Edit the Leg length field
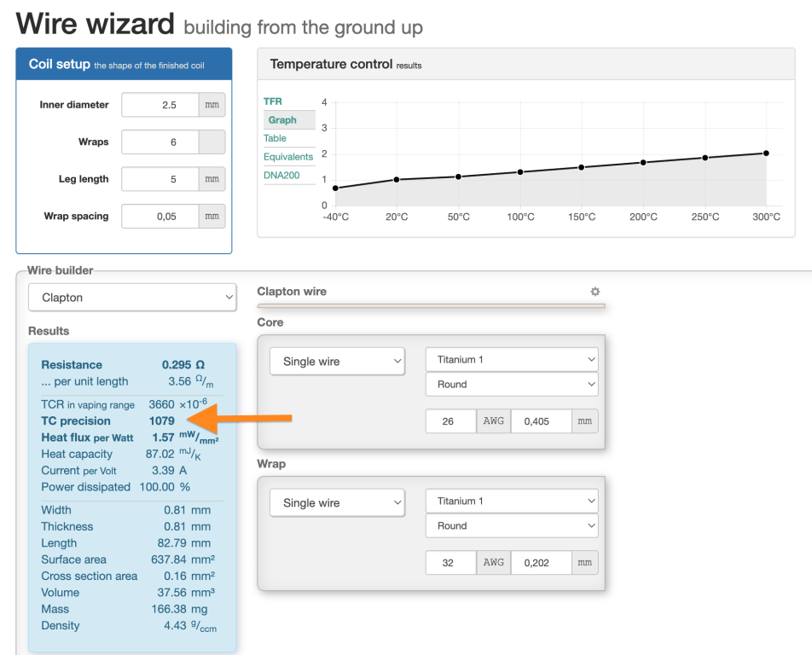The image size is (812, 655). (x=160, y=179)
